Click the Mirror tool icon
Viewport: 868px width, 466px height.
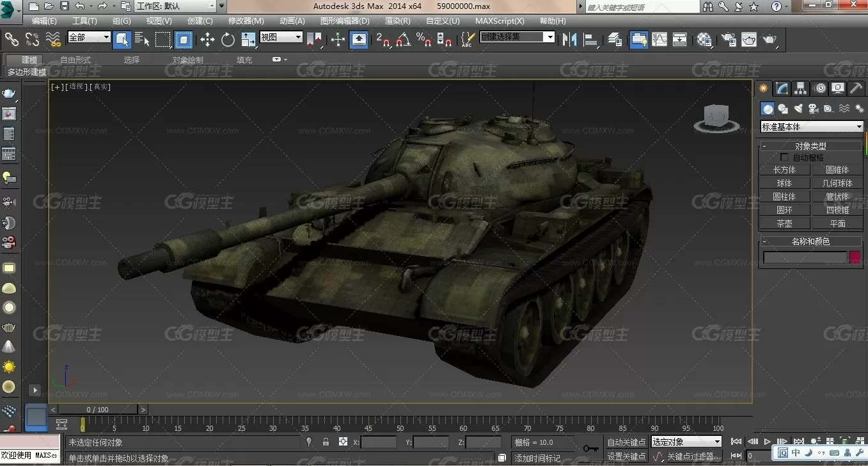pyautogui.click(x=569, y=40)
